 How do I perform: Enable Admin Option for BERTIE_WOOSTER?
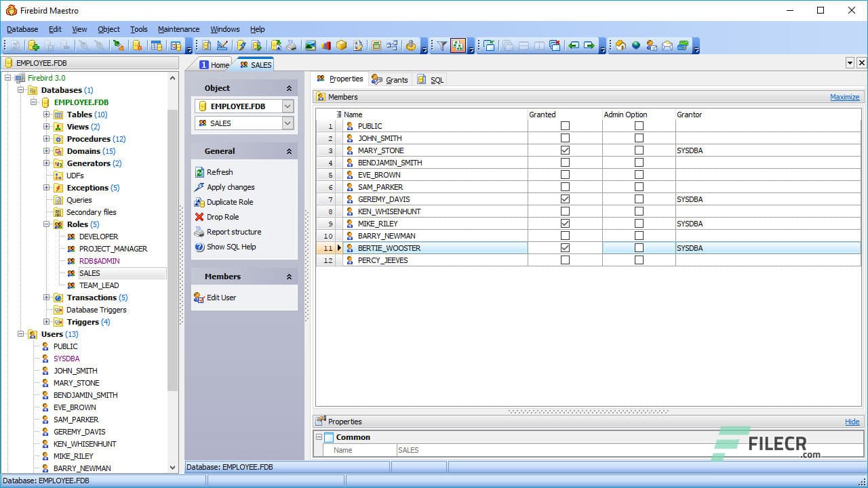(x=638, y=247)
